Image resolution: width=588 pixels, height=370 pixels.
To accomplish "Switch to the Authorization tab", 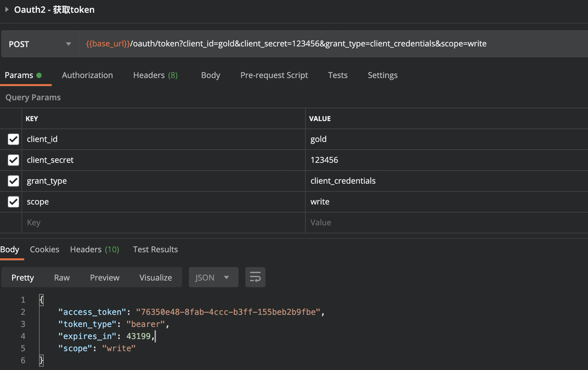I will (x=87, y=75).
